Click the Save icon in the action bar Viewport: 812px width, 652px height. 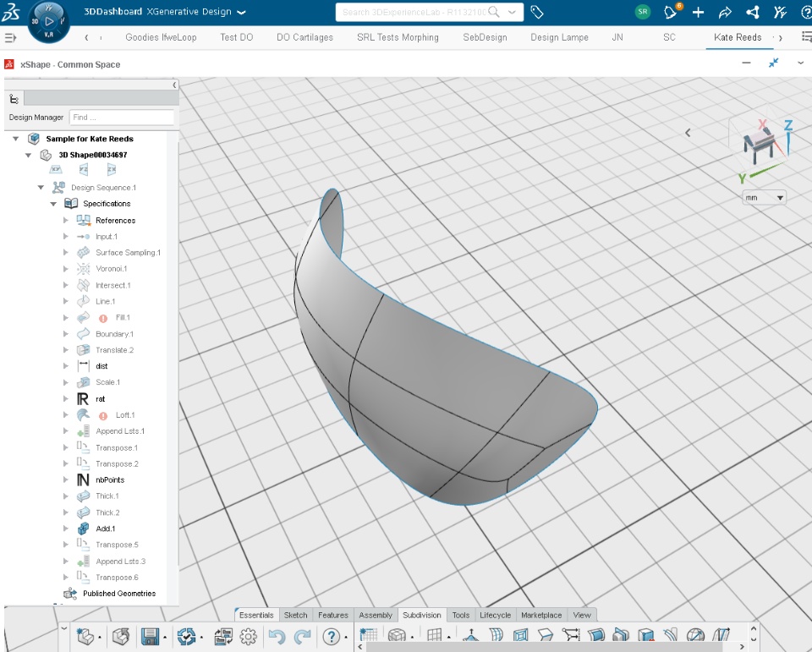[151, 637]
